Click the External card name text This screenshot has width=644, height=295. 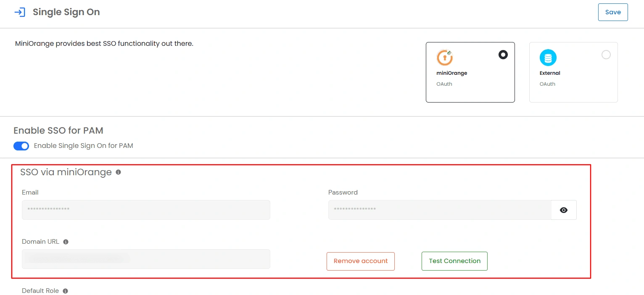[550, 73]
